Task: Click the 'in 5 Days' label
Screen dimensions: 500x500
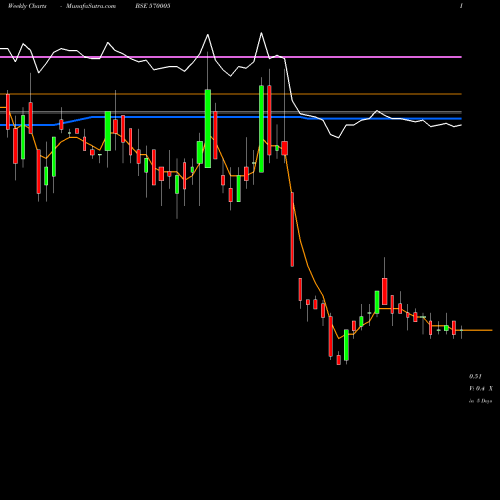Action: tap(481, 401)
